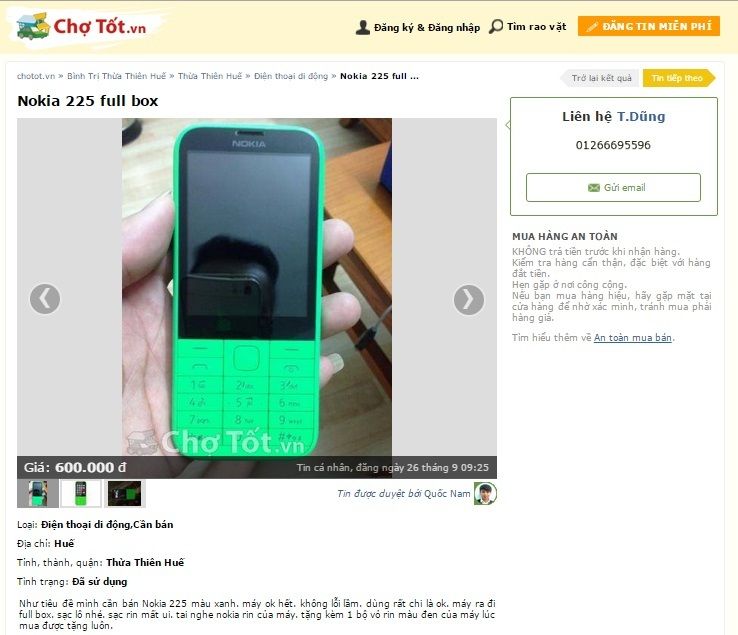Click the main Nokia 225 photo

[257, 287]
